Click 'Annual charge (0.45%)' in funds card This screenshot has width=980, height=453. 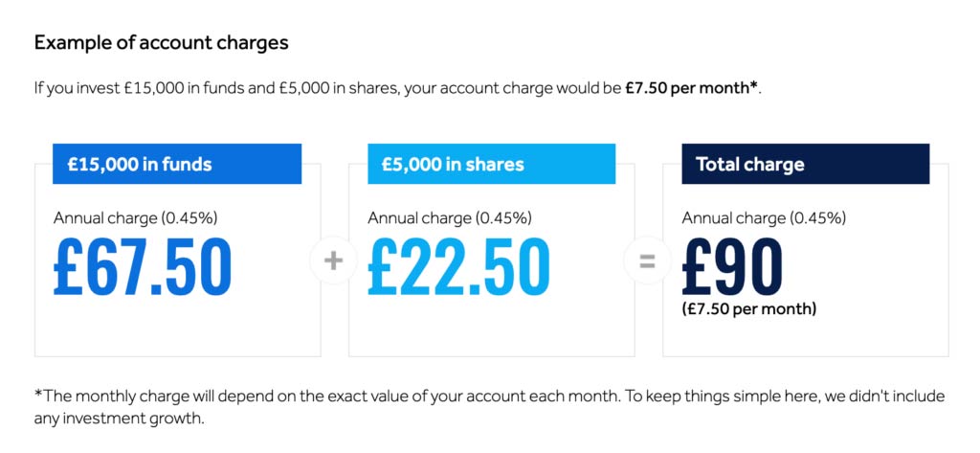tap(135, 218)
